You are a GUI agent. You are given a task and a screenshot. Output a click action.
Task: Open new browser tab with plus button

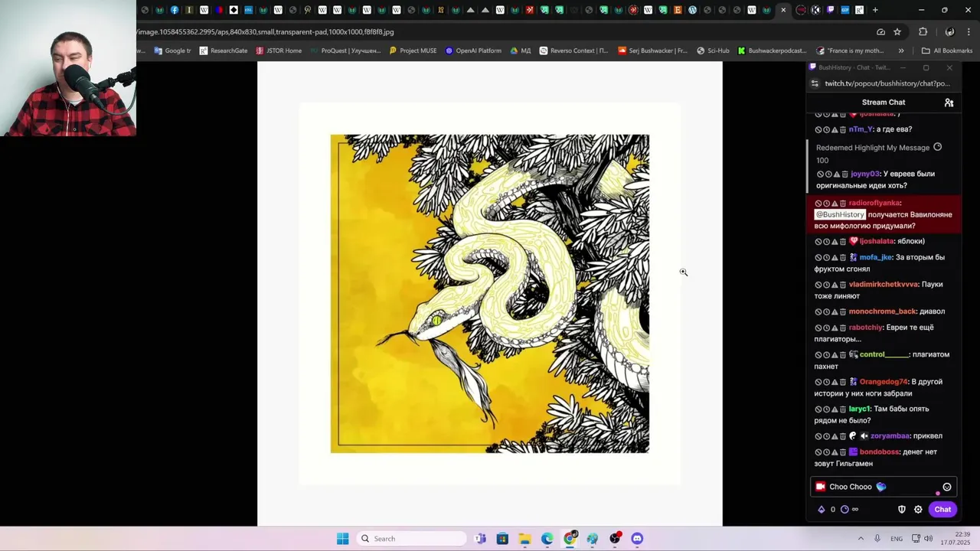coord(875,10)
